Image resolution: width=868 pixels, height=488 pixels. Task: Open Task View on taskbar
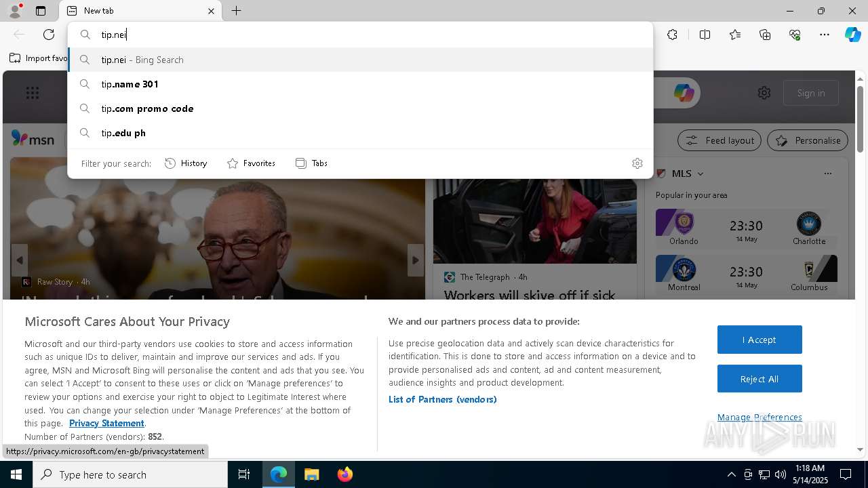244,474
